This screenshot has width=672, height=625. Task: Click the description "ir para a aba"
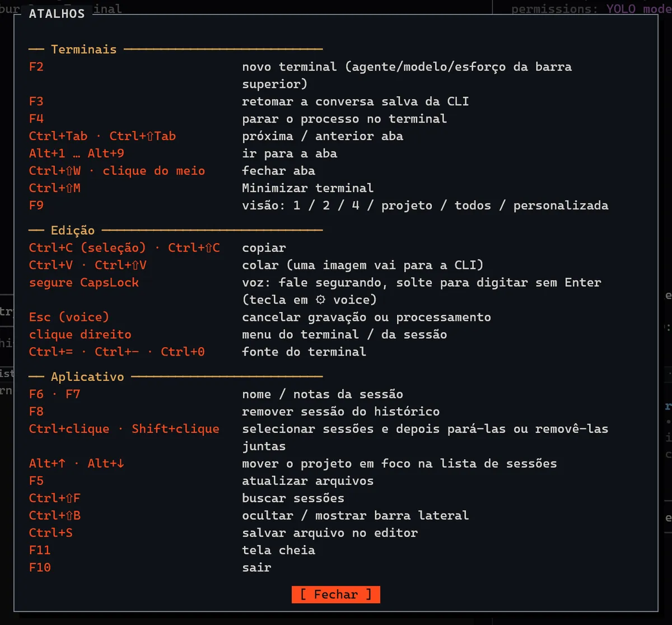click(x=290, y=153)
